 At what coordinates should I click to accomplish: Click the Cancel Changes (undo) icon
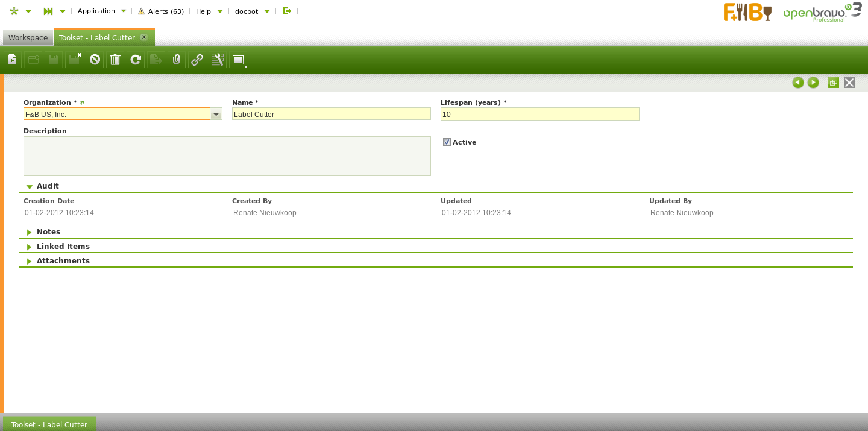(95, 60)
